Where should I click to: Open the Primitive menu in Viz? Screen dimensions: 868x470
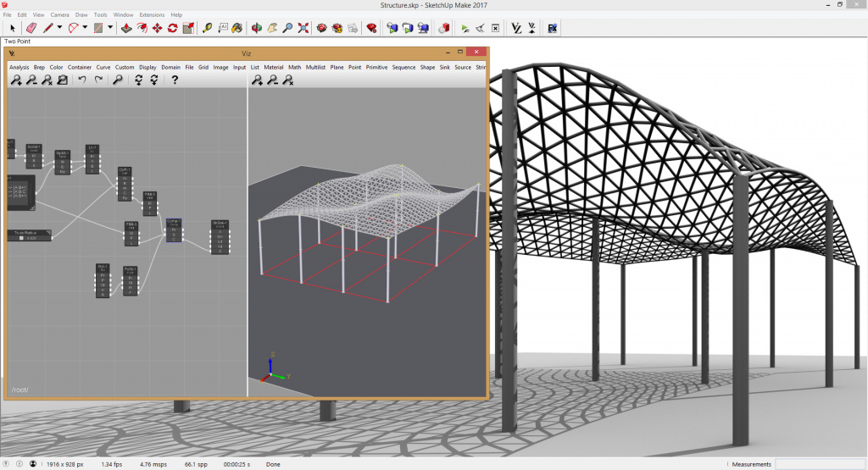click(x=376, y=68)
